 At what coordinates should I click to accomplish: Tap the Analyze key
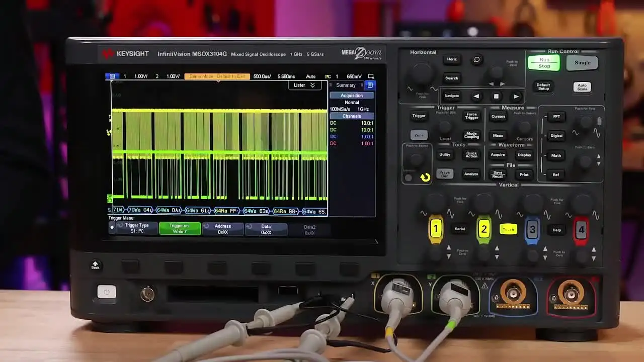point(471,174)
